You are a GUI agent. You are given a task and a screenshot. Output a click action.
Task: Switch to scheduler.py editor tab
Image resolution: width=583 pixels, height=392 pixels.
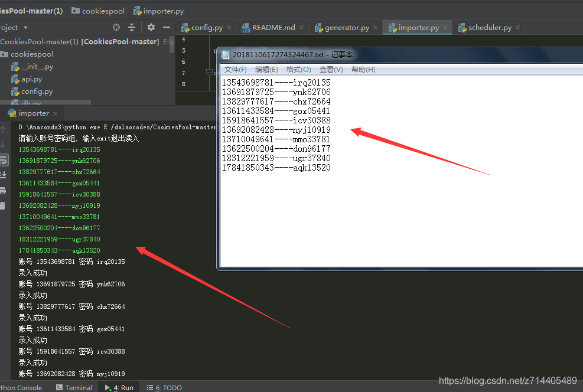pyautogui.click(x=485, y=28)
